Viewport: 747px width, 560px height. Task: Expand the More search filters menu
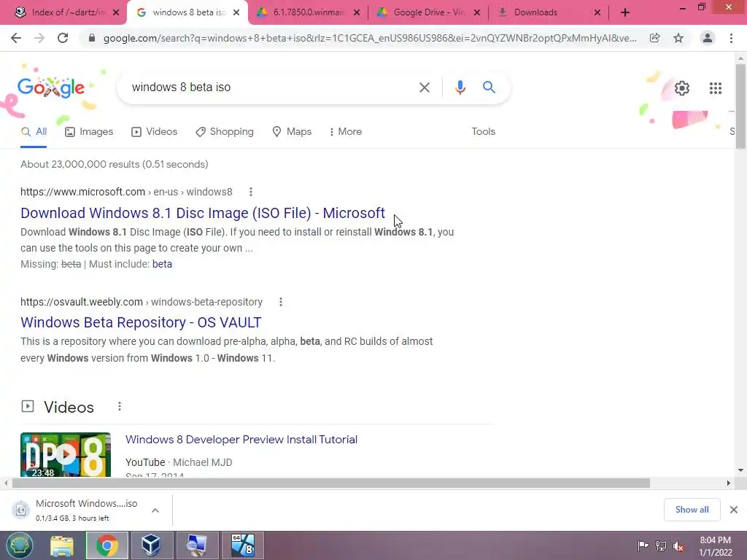pyautogui.click(x=345, y=131)
